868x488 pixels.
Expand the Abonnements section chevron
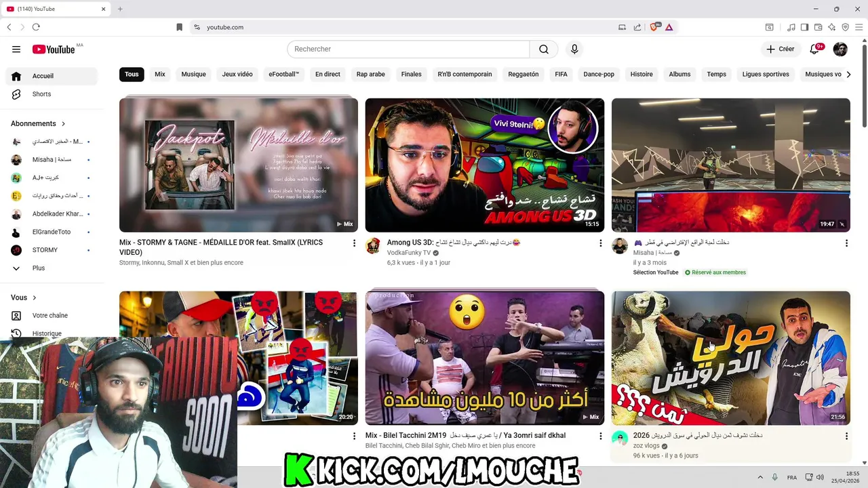[x=64, y=124]
